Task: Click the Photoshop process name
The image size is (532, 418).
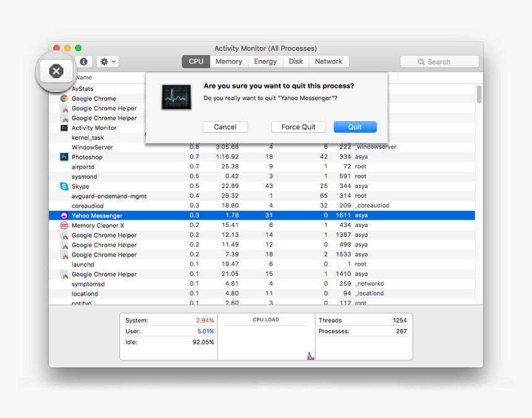Action: tap(87, 157)
